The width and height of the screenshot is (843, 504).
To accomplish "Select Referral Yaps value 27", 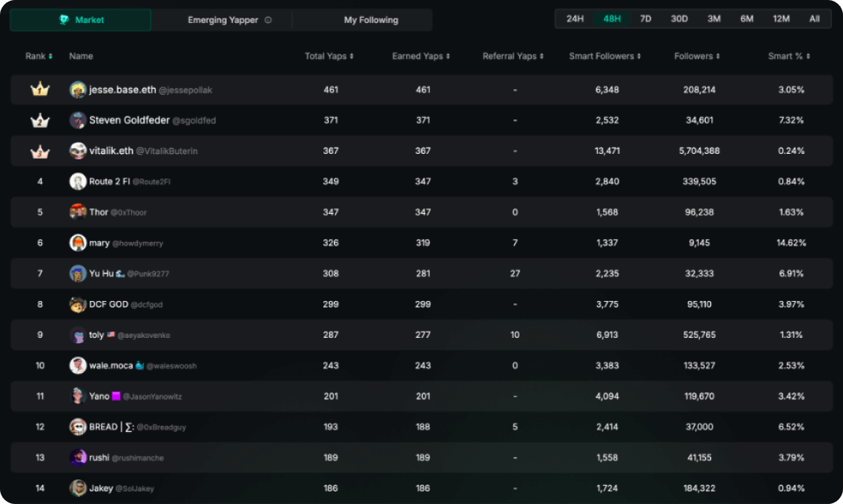I will coord(515,273).
